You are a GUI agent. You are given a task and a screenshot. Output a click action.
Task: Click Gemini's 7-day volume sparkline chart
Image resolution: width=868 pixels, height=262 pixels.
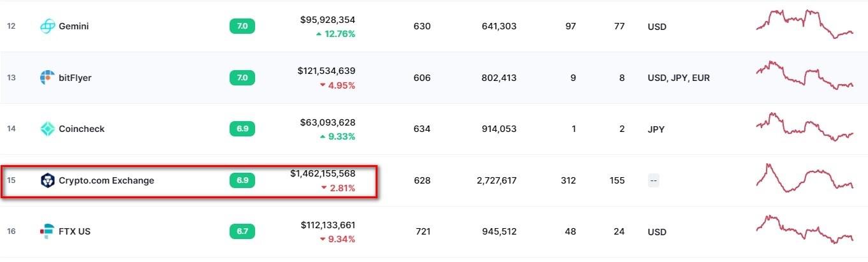804,25
